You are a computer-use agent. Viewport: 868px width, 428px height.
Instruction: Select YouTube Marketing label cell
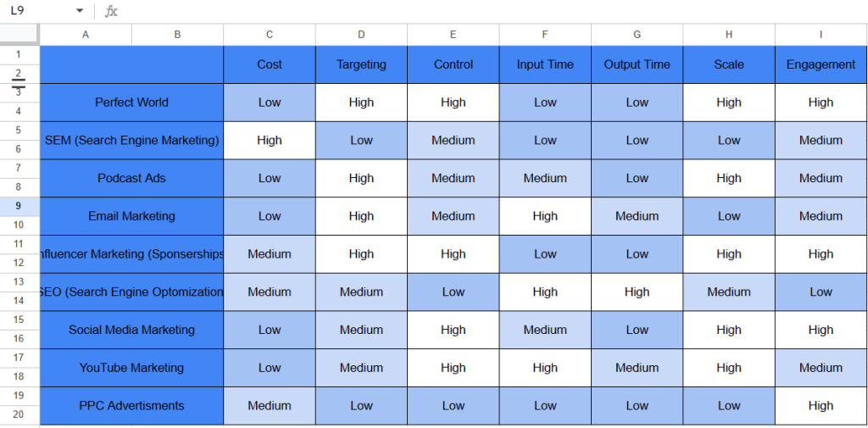point(131,368)
